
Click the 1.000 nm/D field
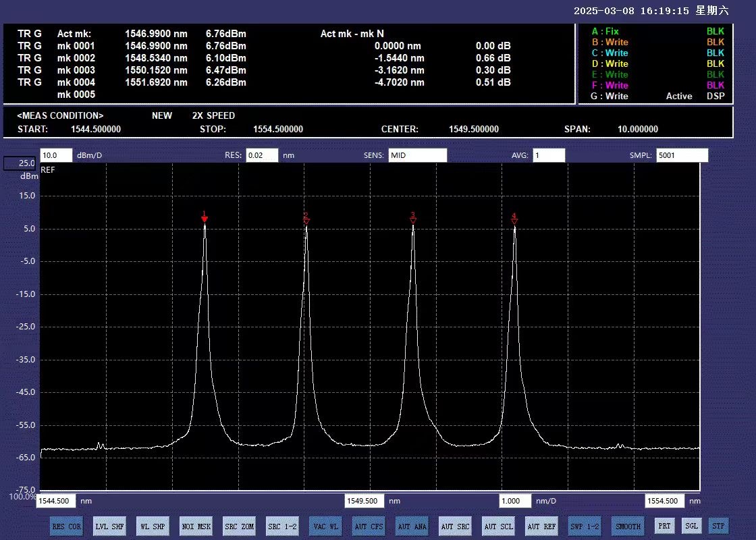pos(515,501)
